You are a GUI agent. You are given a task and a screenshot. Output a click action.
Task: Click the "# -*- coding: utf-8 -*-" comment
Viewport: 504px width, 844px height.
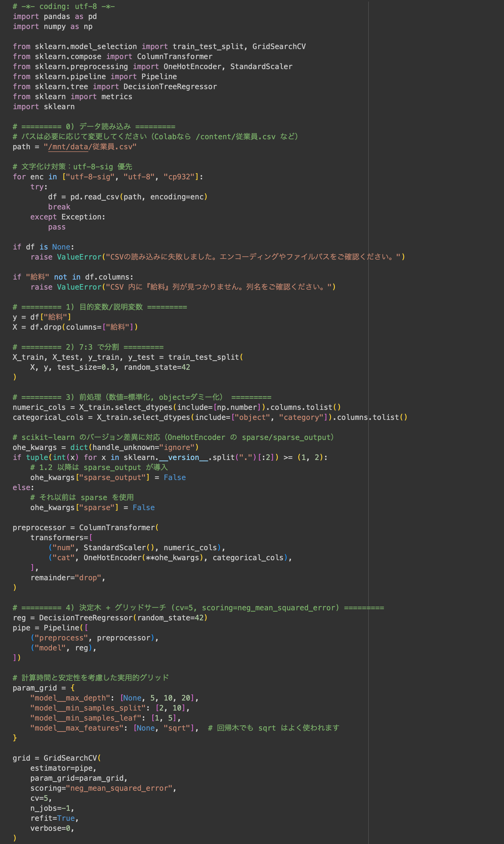64,6
